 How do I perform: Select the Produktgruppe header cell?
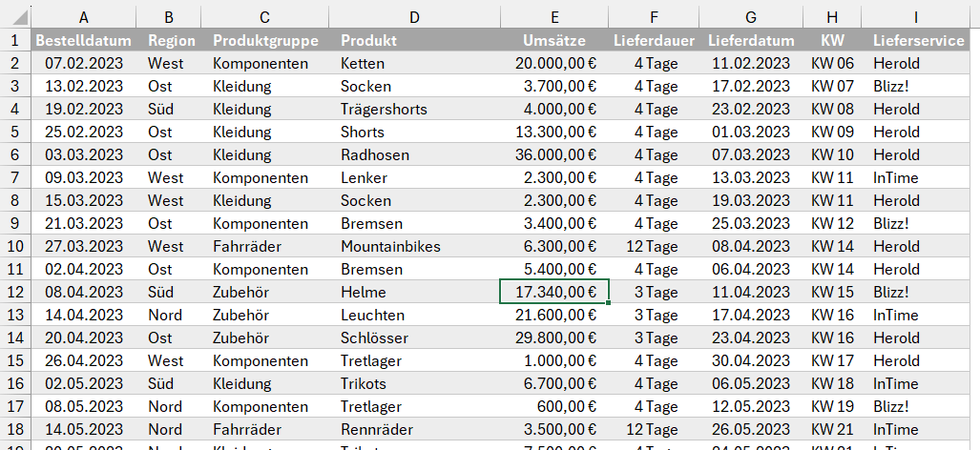pos(265,41)
